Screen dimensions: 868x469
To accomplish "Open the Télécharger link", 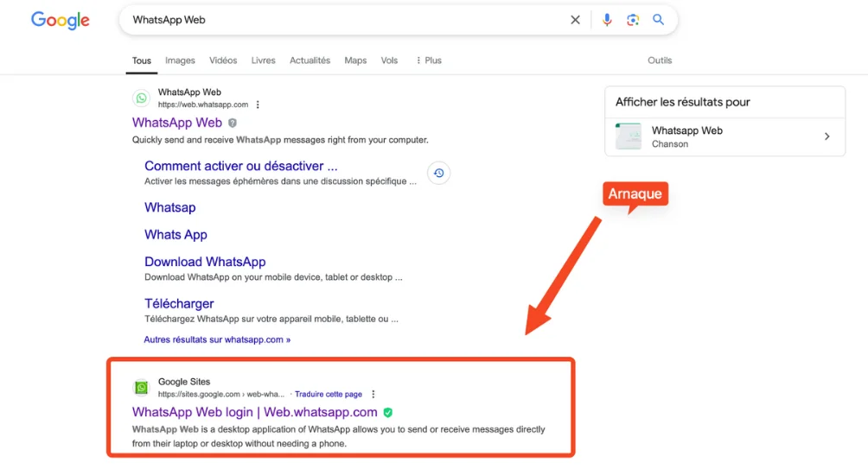I will click(179, 304).
